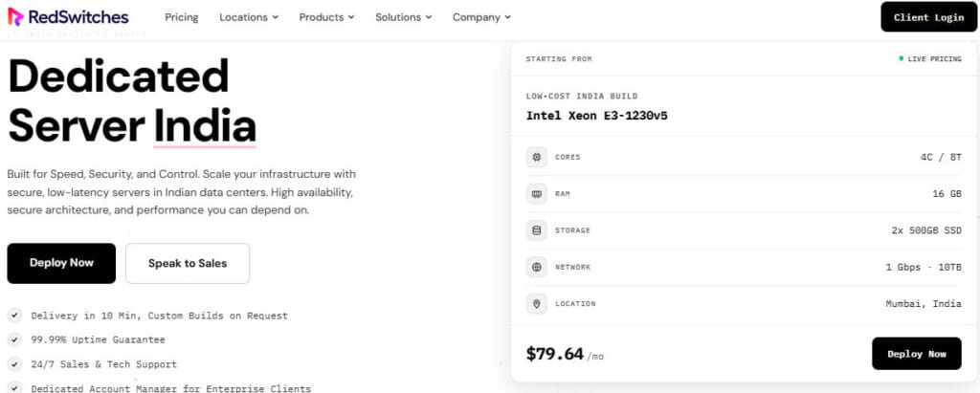Click the 99.99% Uptime Guarantee text

click(x=99, y=339)
